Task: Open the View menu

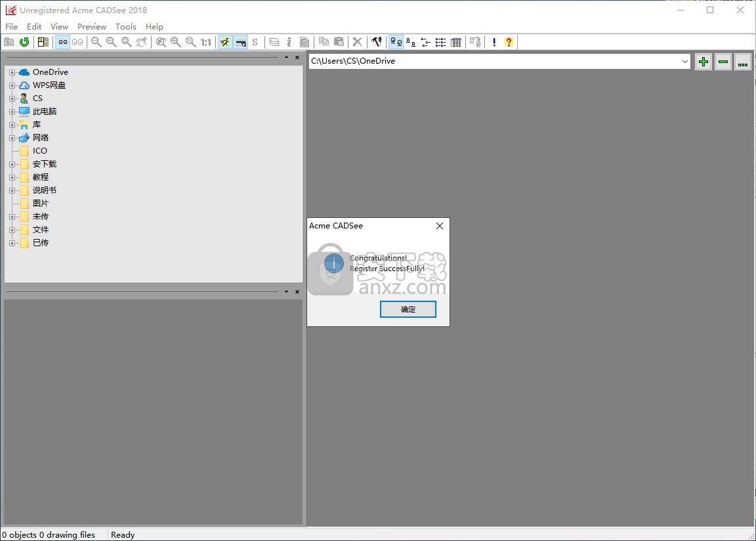Action: point(59,26)
